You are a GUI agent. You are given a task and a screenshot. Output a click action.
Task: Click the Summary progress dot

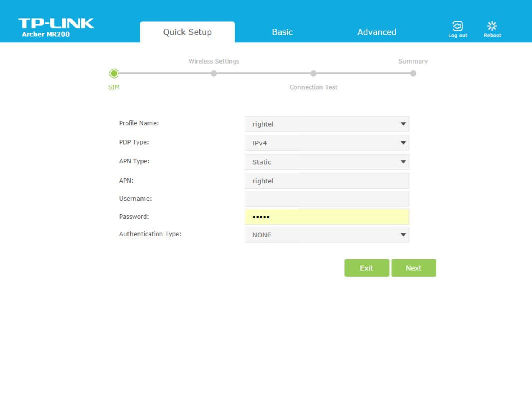click(413, 74)
